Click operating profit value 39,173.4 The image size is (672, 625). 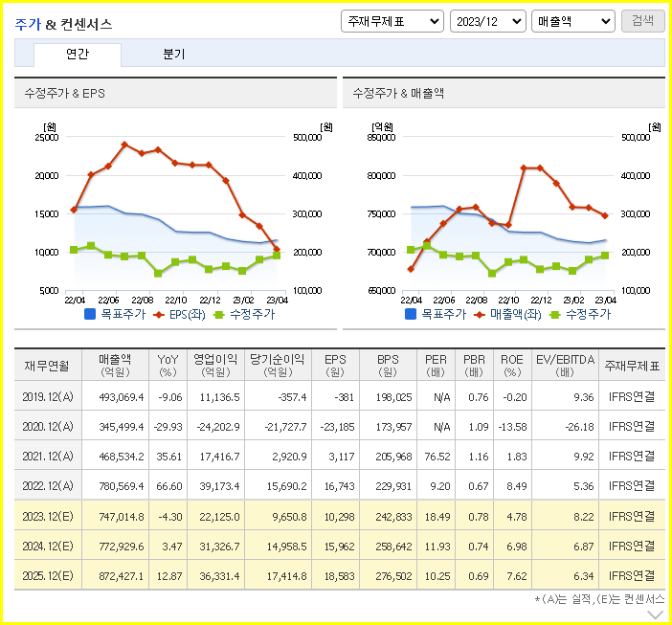point(219,486)
